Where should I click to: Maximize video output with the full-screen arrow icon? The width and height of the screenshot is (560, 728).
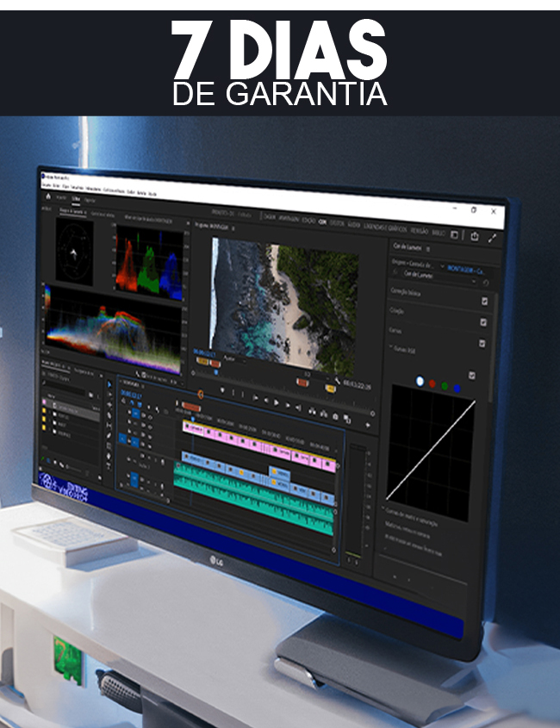pyautogui.click(x=492, y=238)
